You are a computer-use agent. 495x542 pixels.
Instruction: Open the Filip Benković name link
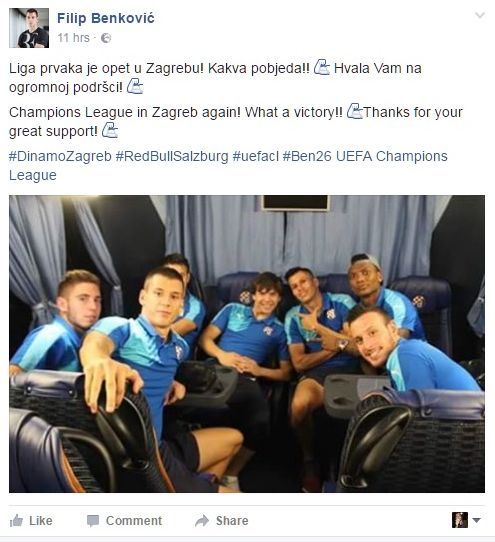click(106, 18)
